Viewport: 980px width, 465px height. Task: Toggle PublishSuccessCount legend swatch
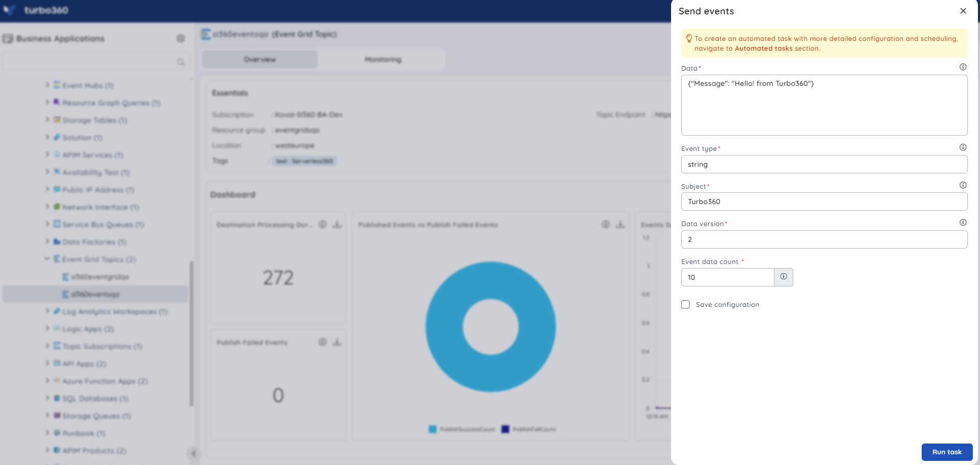pos(433,429)
